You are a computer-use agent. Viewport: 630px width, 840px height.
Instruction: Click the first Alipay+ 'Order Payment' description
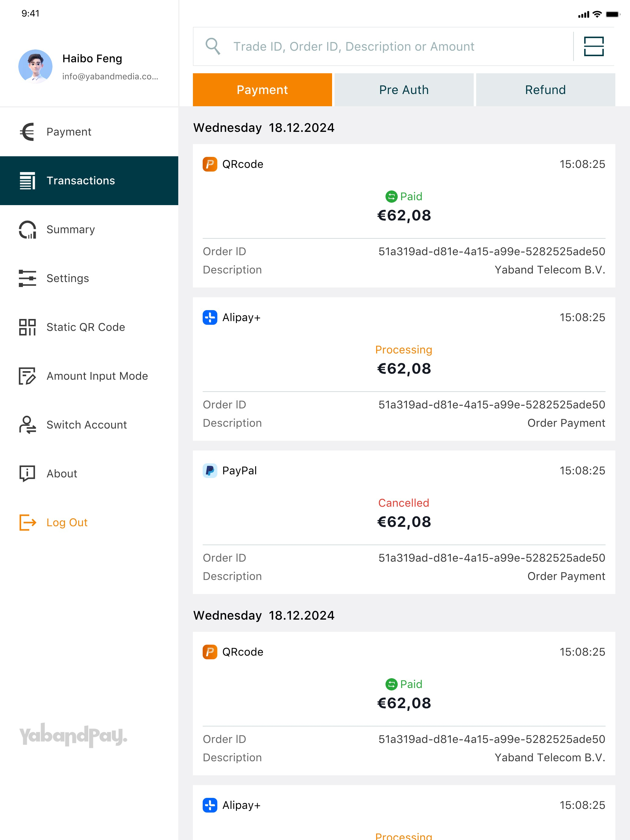tap(566, 423)
